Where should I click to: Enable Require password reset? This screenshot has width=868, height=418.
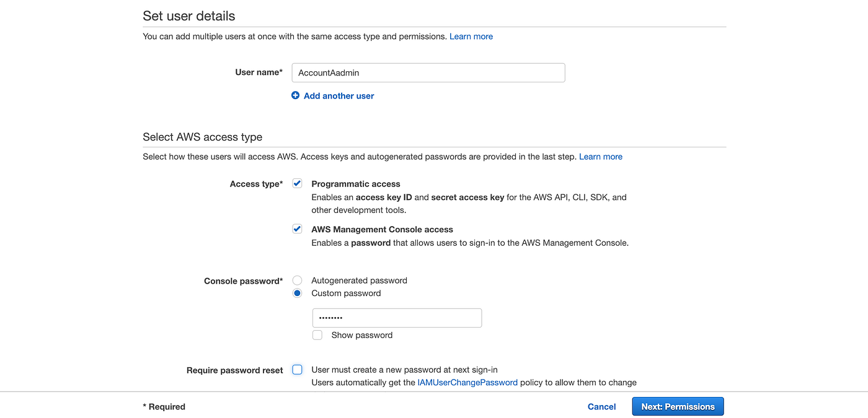[297, 369]
